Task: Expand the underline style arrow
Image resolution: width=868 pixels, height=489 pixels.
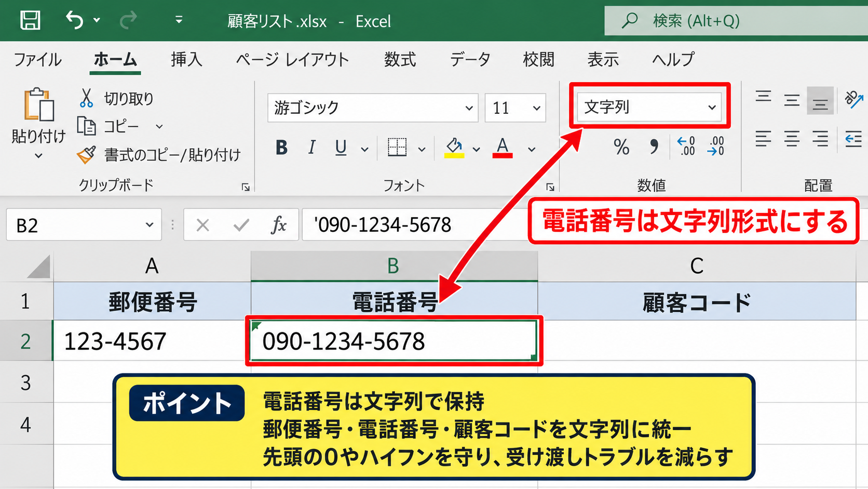Action: tap(365, 149)
